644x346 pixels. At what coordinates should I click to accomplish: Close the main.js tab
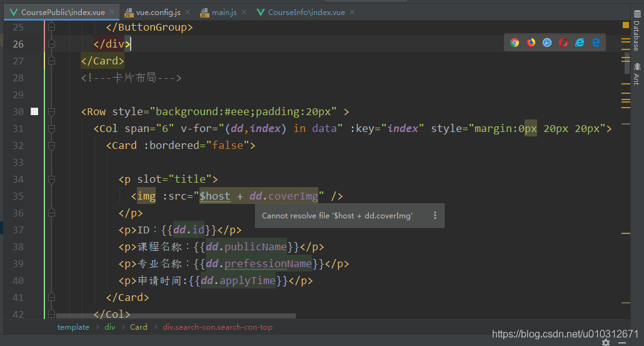pos(244,13)
